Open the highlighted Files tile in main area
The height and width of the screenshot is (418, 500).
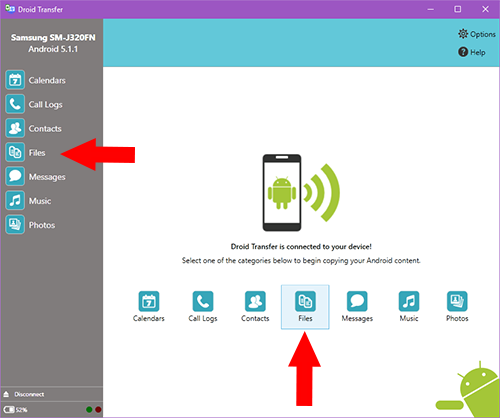[x=305, y=307]
